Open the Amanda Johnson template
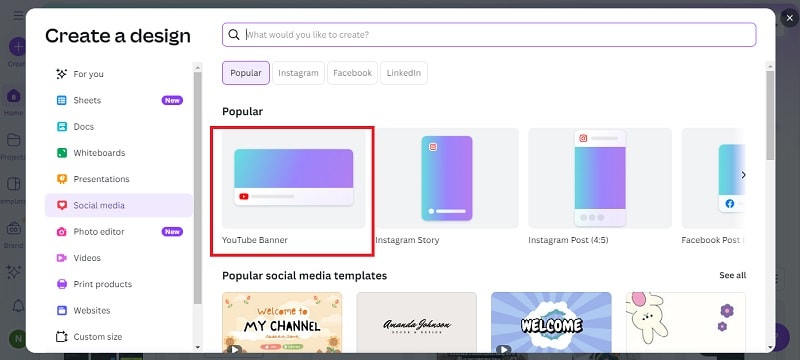The height and width of the screenshot is (360, 800). click(416, 322)
